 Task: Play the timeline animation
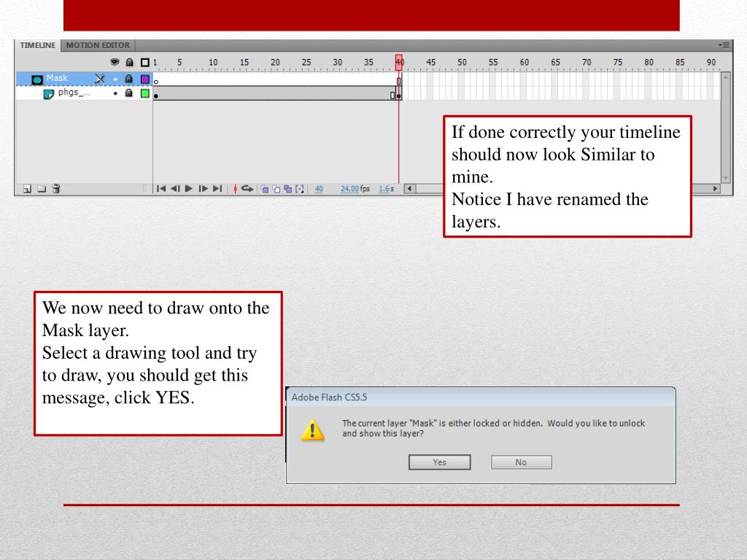click(189, 189)
